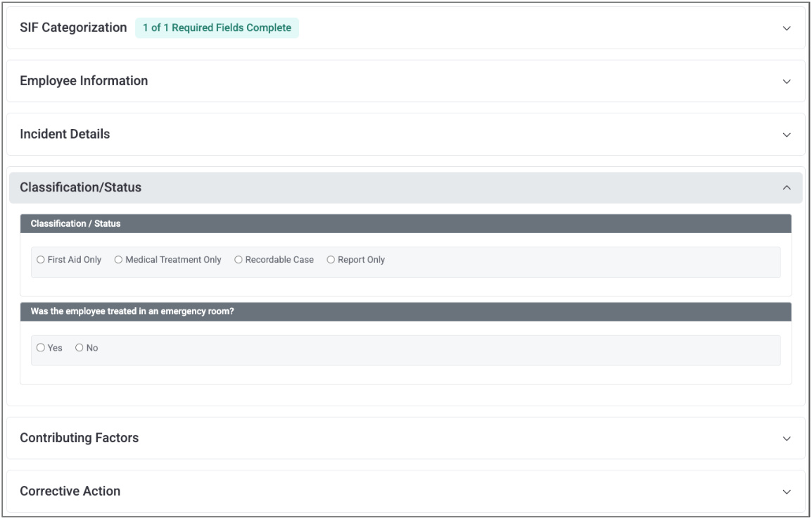Select Medical Treatment Only option
This screenshot has width=812, height=519.
(118, 260)
